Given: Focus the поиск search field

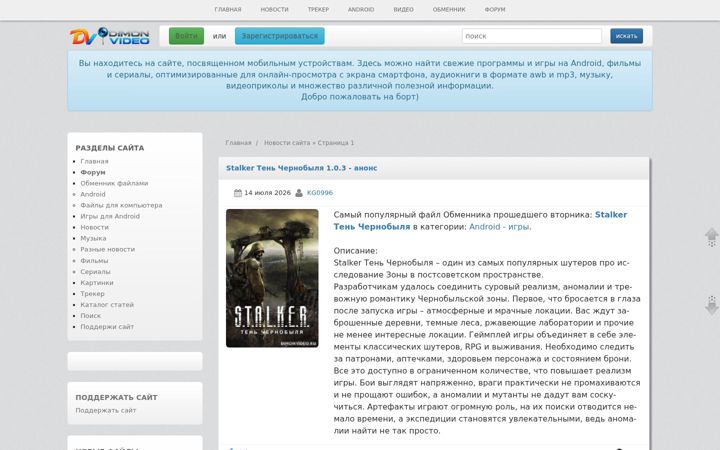Looking at the screenshot, I should (x=532, y=36).
